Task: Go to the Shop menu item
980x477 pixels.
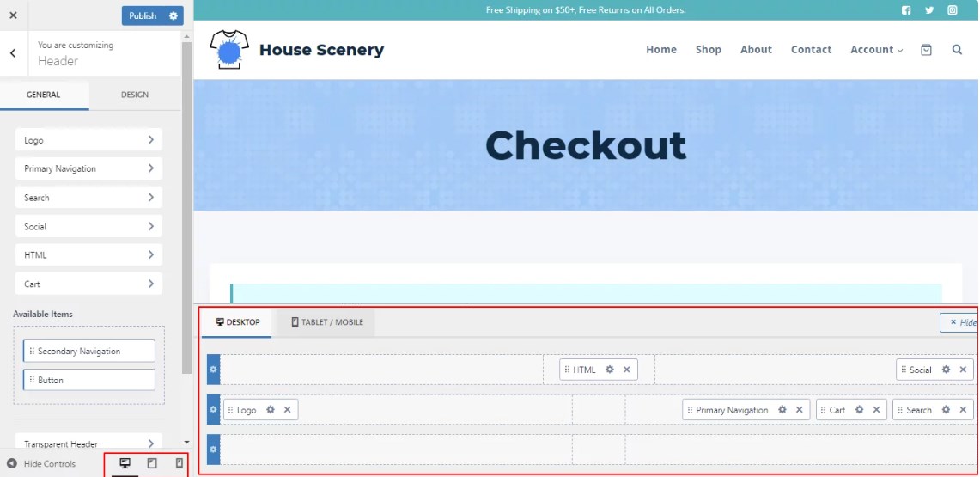Action: point(708,49)
